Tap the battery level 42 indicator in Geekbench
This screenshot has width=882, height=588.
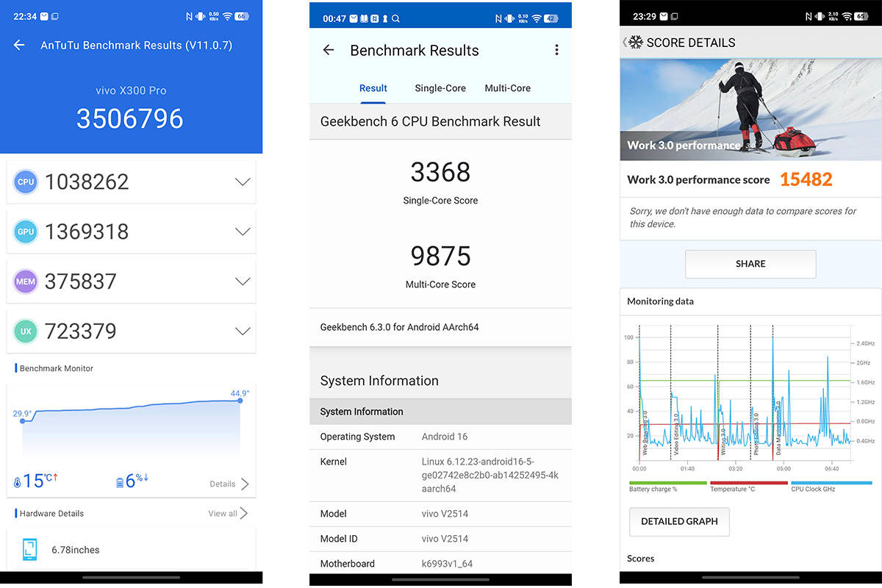click(551, 18)
